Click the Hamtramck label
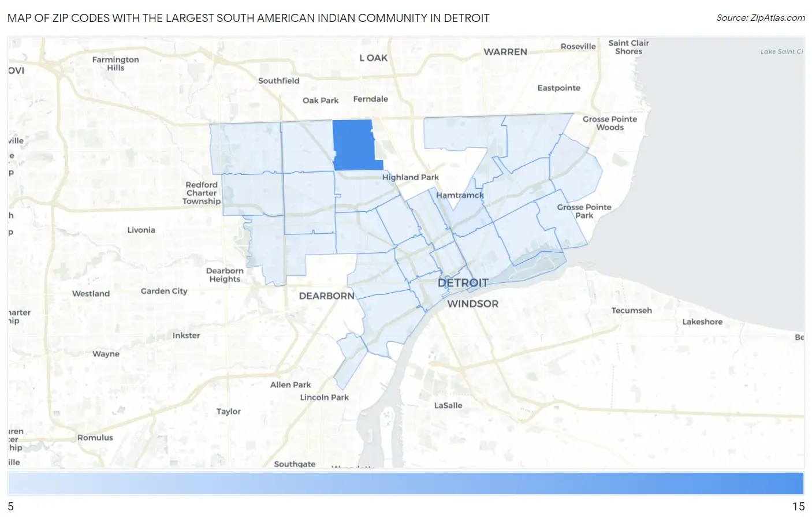This screenshot has width=812, height=519. 460,195
